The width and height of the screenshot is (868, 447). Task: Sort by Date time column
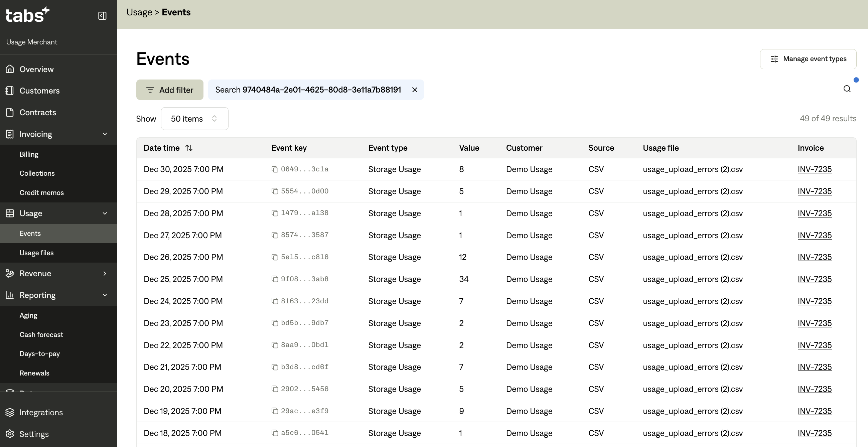189,148
